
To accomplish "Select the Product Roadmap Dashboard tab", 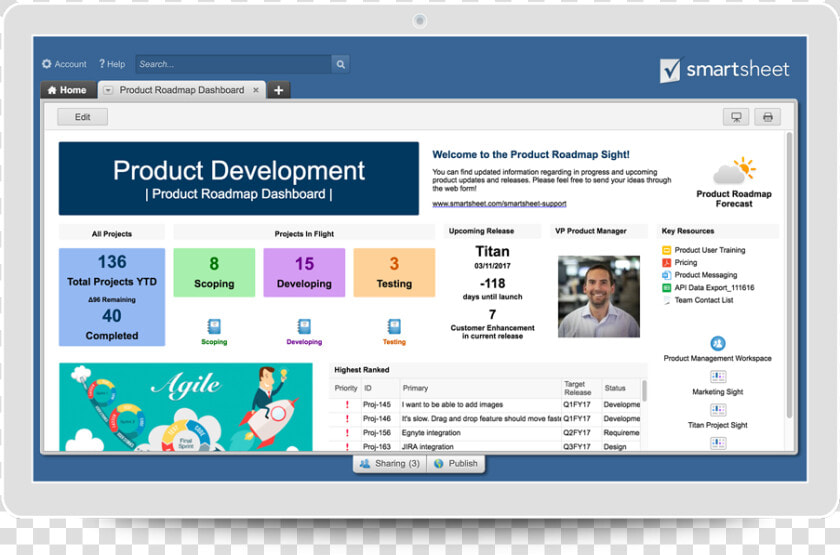I will coord(182,90).
